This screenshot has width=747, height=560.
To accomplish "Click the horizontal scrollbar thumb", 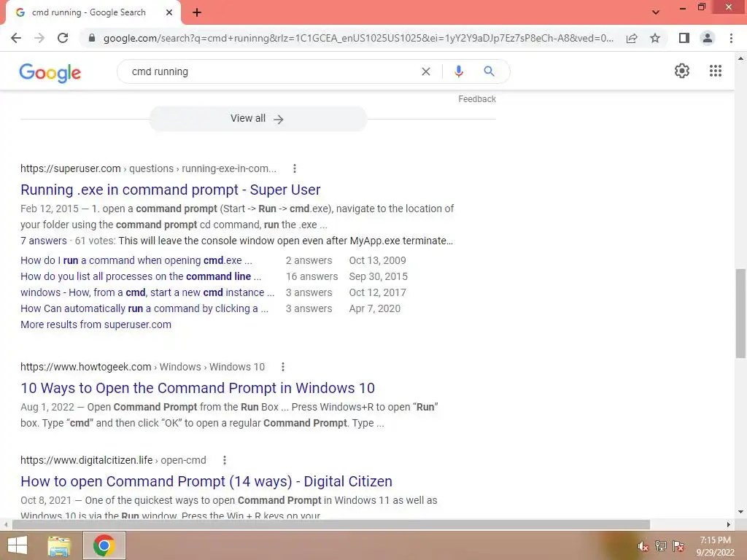I will pyautogui.click(x=331, y=524).
